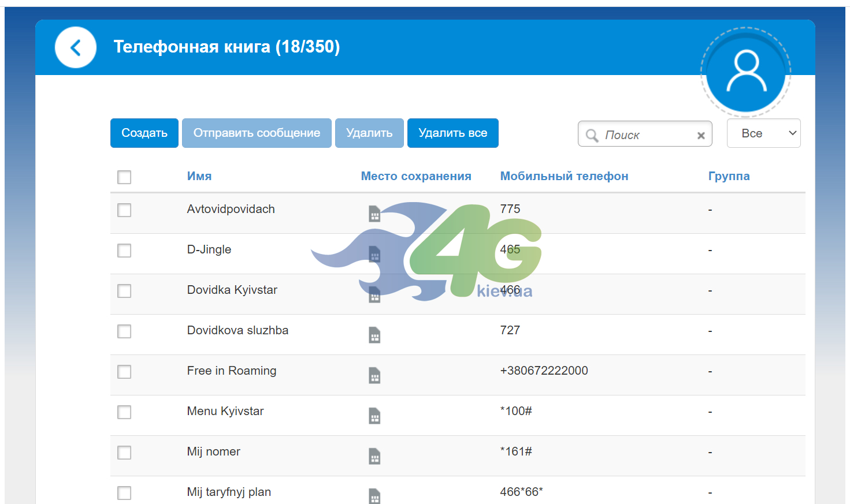Click the Телефонная книга (18/350) title
The height and width of the screenshot is (504, 850).
(227, 47)
